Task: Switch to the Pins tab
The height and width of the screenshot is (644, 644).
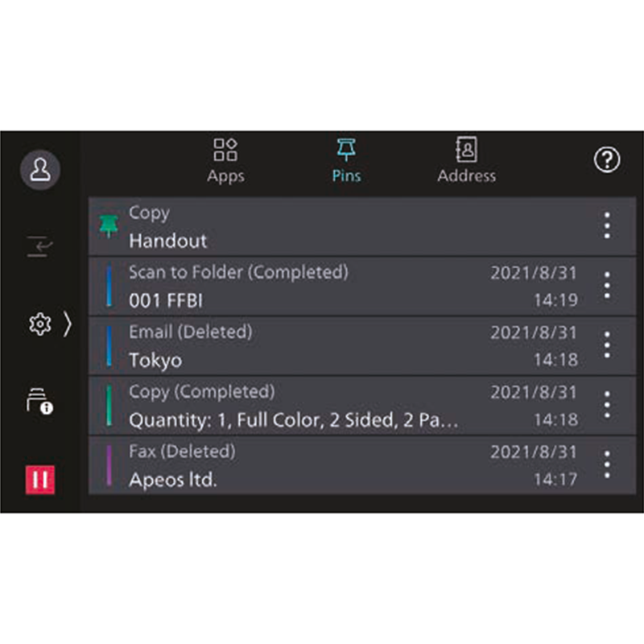Action: (x=346, y=161)
